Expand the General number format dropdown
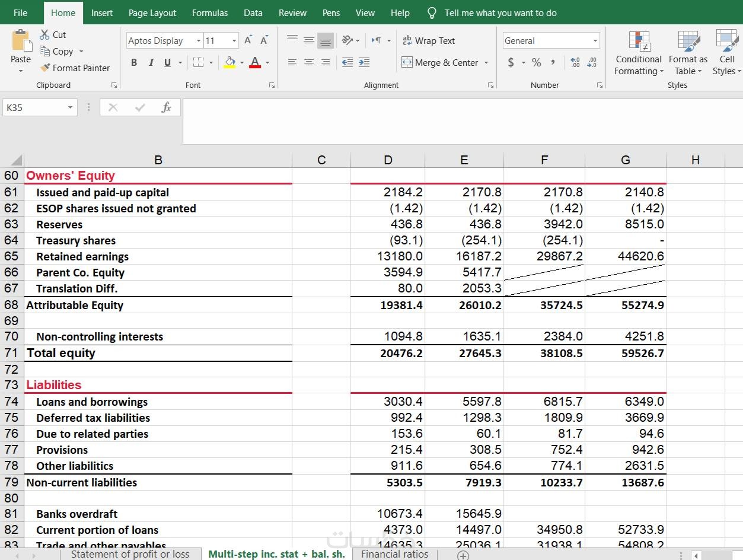 pyautogui.click(x=595, y=41)
